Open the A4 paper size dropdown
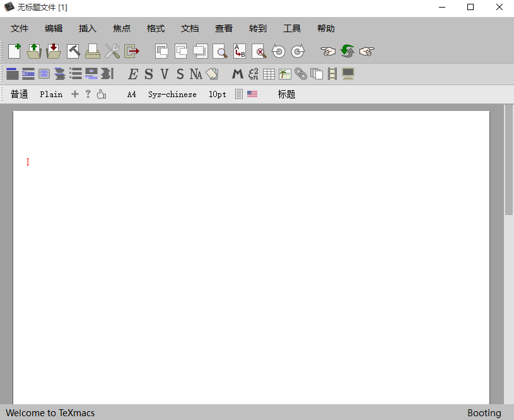Screen dimensions: 514x420 coord(131,95)
